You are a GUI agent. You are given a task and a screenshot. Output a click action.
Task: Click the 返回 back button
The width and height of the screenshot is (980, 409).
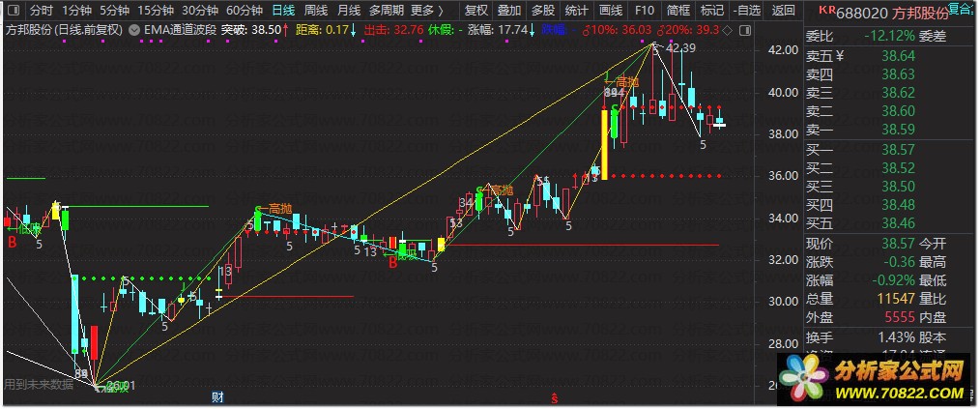(x=783, y=10)
